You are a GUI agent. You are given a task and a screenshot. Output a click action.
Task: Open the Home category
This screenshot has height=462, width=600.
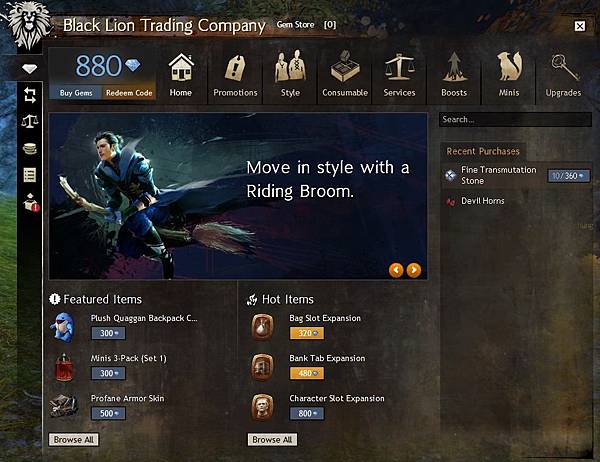pyautogui.click(x=181, y=75)
